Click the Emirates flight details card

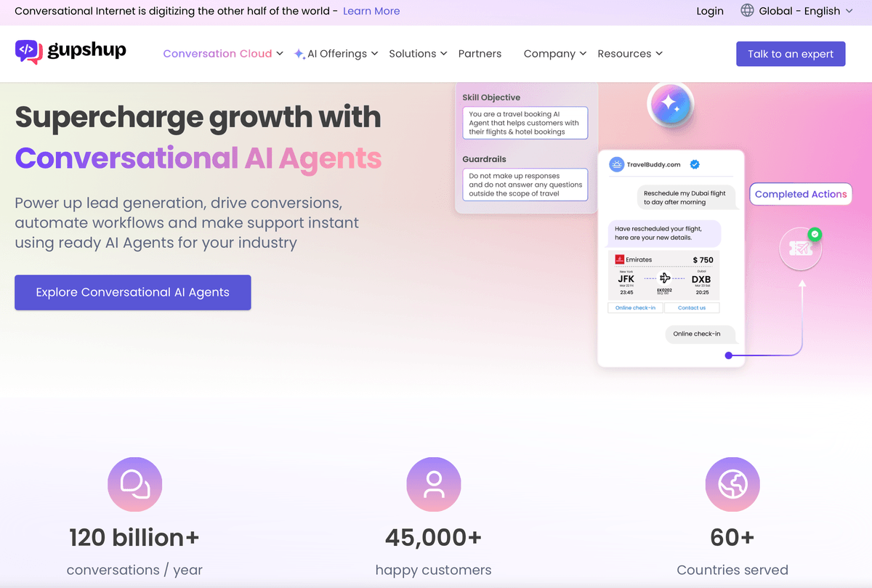[x=663, y=276]
